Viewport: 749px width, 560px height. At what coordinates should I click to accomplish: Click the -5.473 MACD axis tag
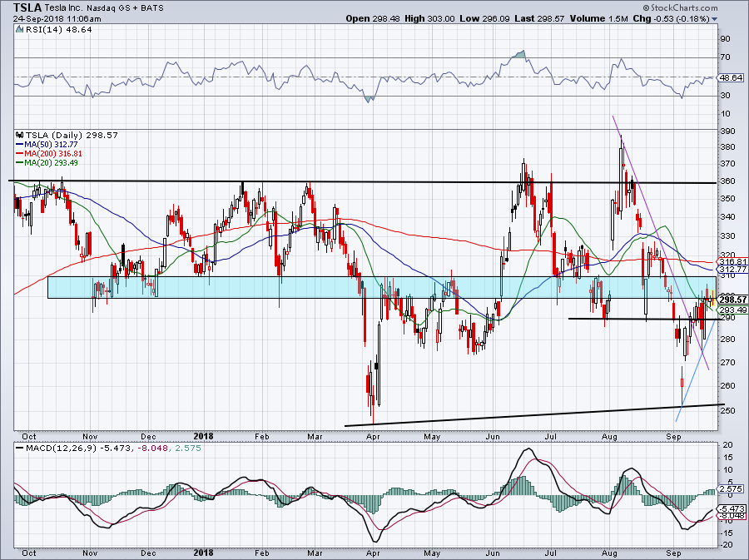732,509
